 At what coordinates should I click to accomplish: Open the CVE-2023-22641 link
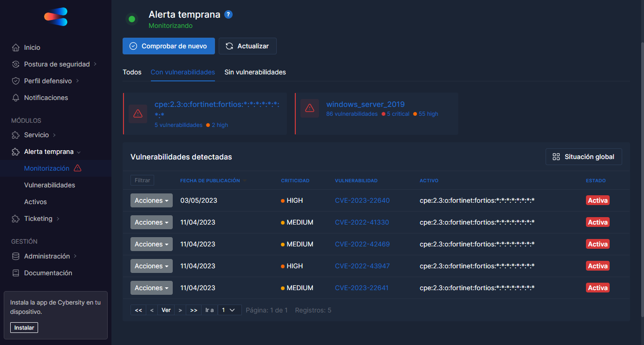coord(362,288)
